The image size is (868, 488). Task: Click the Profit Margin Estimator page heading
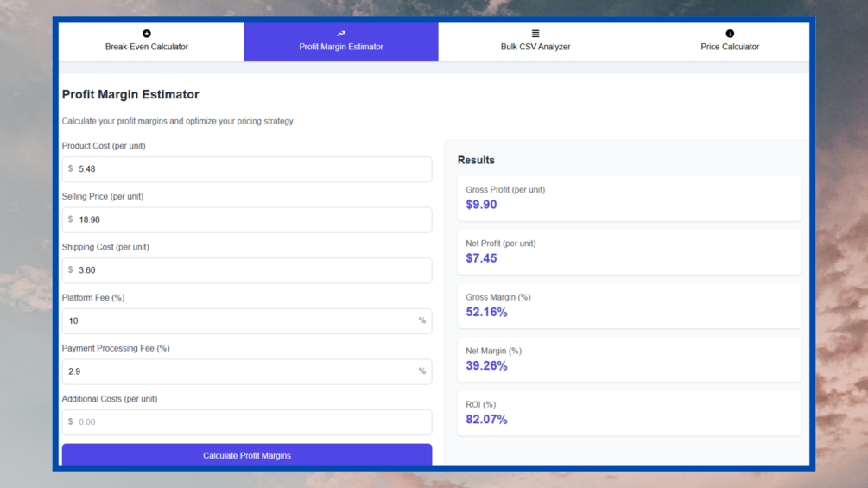tap(130, 95)
